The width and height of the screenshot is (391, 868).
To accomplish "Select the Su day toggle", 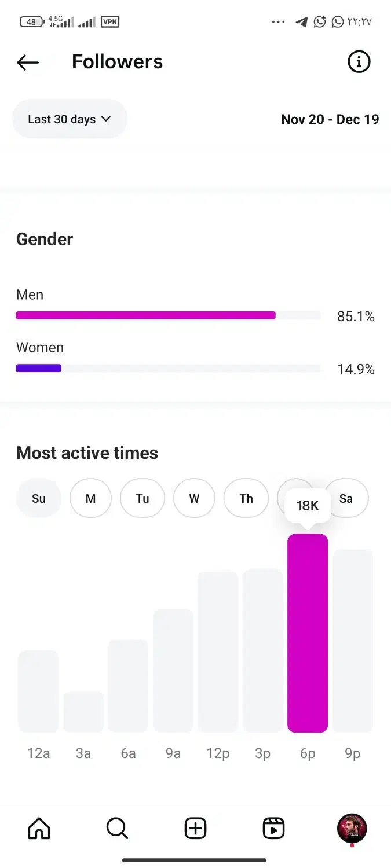I will click(39, 498).
